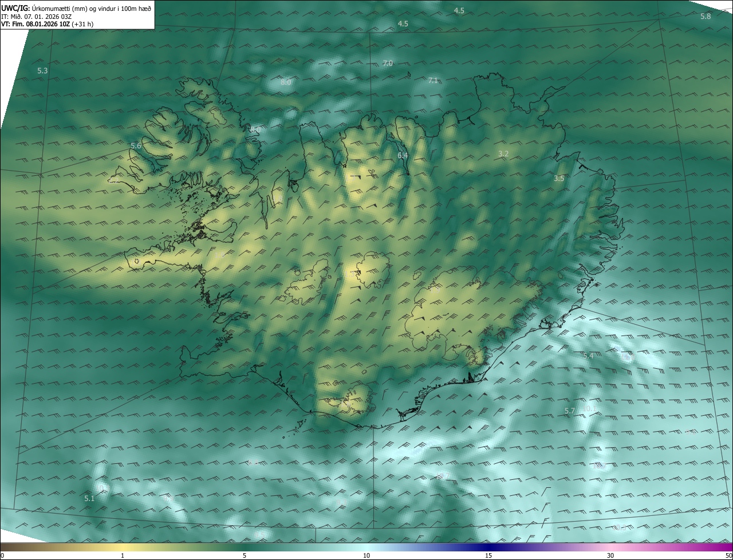Click the 5.4 value label

coord(588,356)
